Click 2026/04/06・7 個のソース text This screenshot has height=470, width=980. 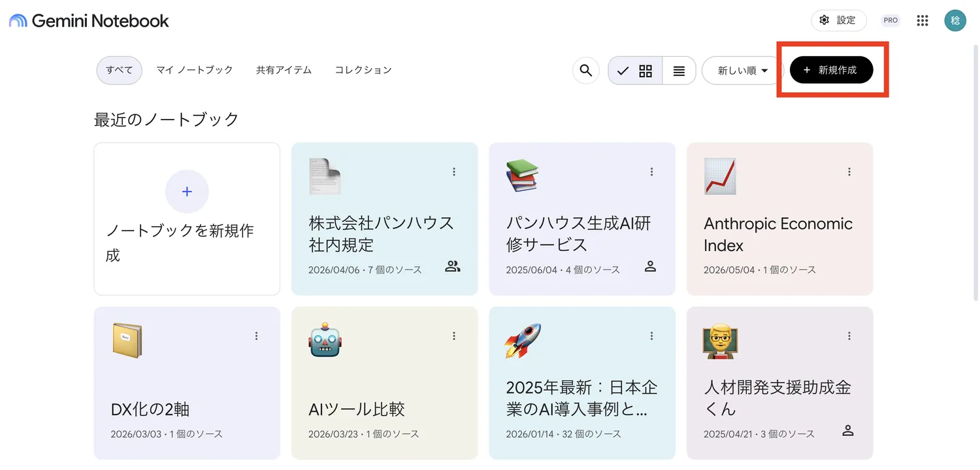coord(365,269)
